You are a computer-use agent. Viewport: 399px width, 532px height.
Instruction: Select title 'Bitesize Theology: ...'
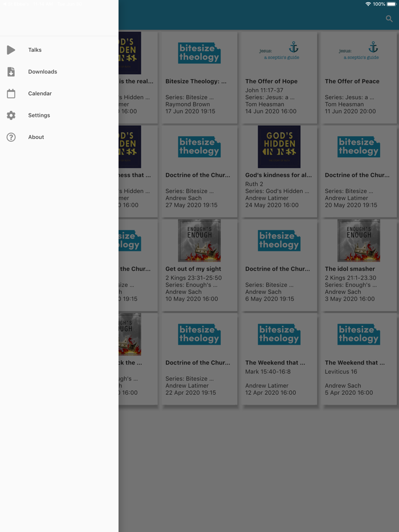tap(196, 81)
